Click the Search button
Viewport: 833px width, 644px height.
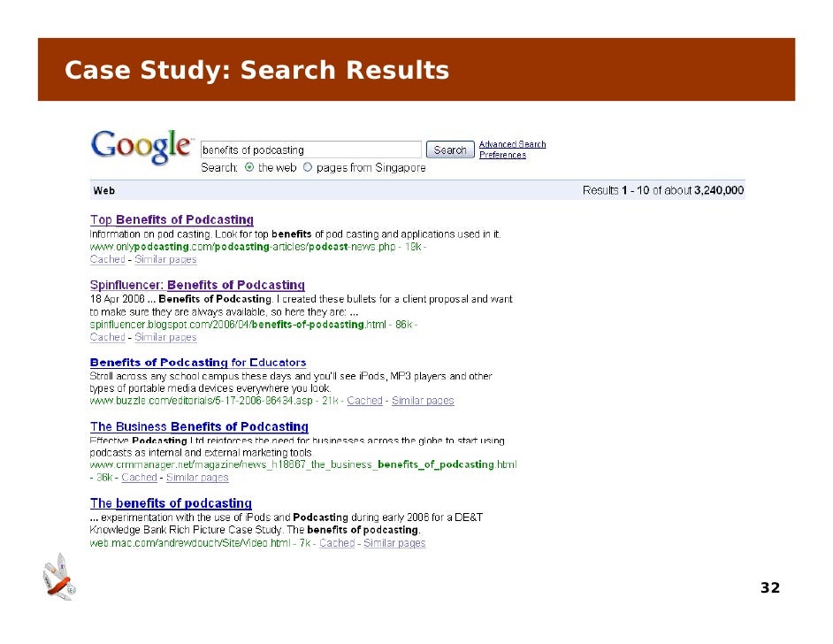click(450, 149)
